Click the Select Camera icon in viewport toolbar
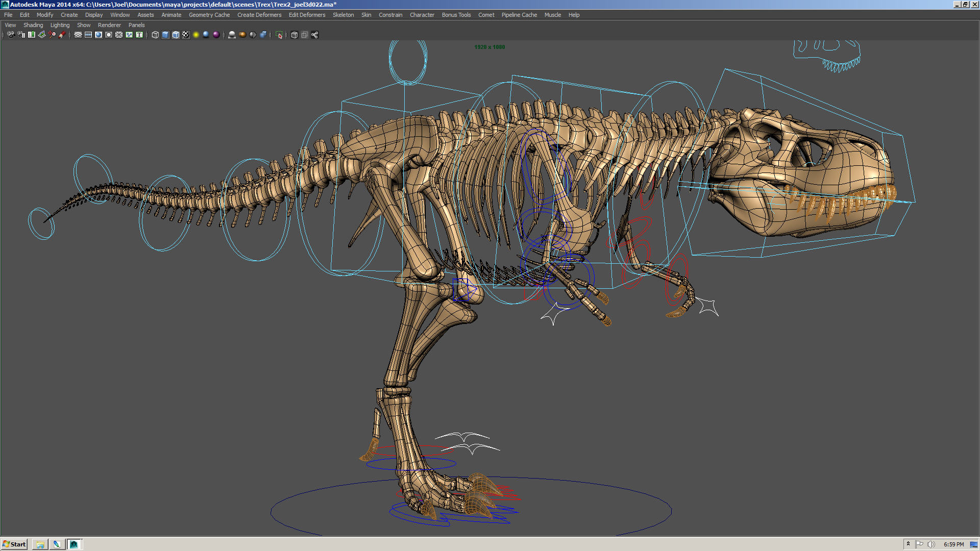980x551 pixels. pyautogui.click(x=9, y=35)
